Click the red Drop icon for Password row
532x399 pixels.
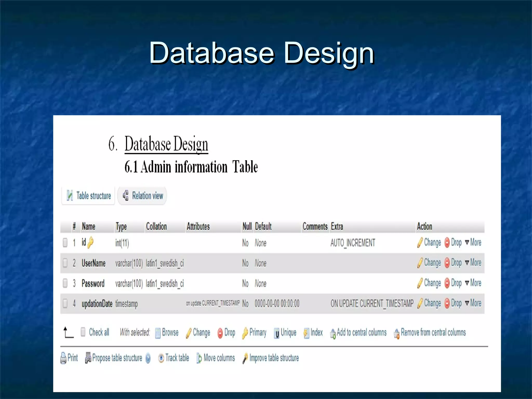[x=447, y=283]
